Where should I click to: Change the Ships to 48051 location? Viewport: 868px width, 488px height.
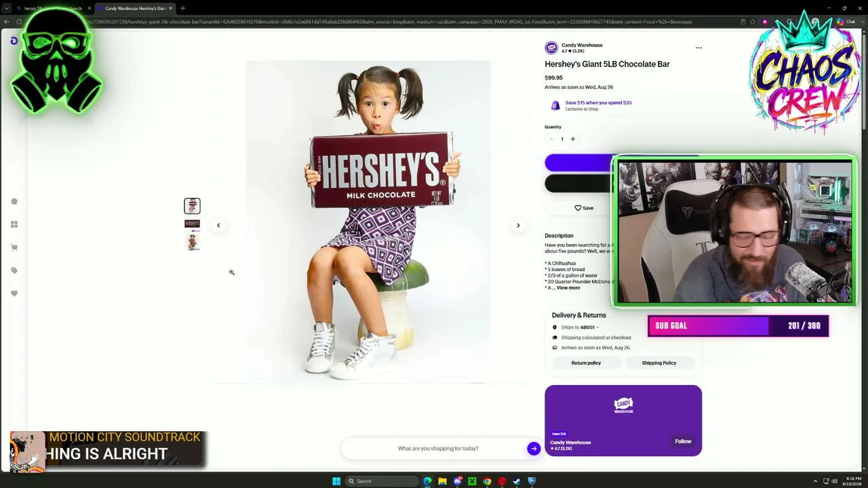coord(580,327)
